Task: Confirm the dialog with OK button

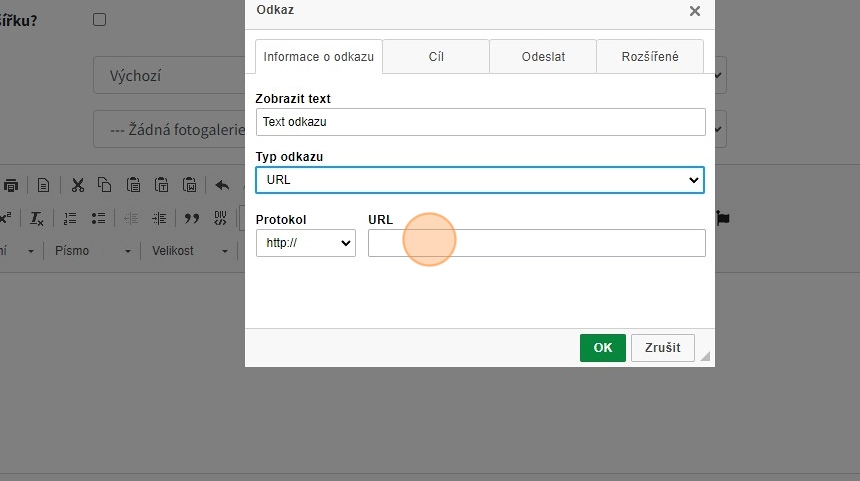Action: pyautogui.click(x=602, y=348)
